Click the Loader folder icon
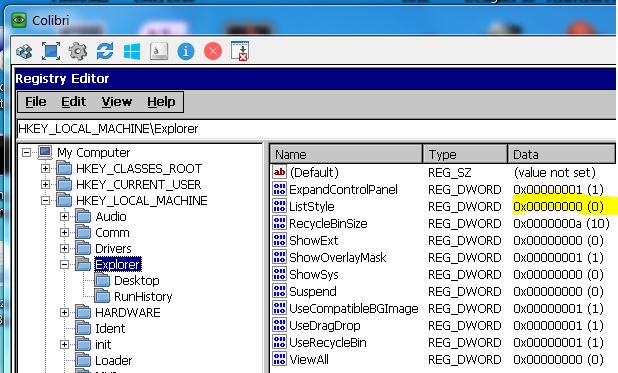618x373 pixels. [x=83, y=360]
